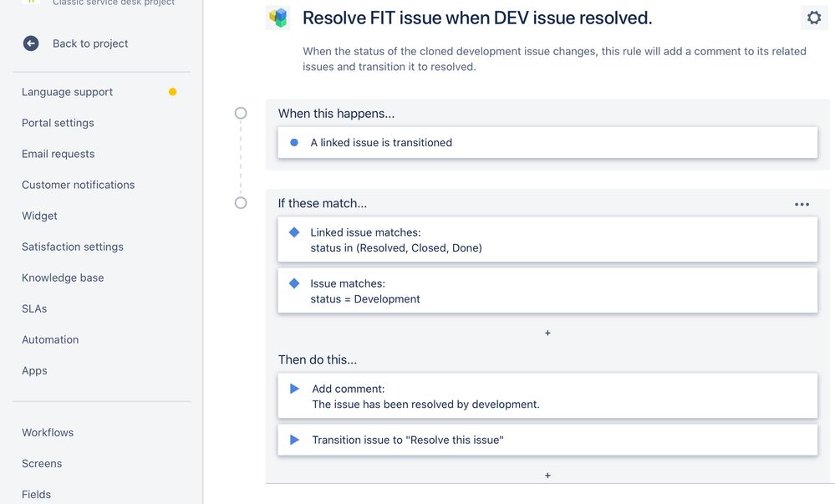Open Customer notifications
Viewport: 835px width, 504px height.
78,185
